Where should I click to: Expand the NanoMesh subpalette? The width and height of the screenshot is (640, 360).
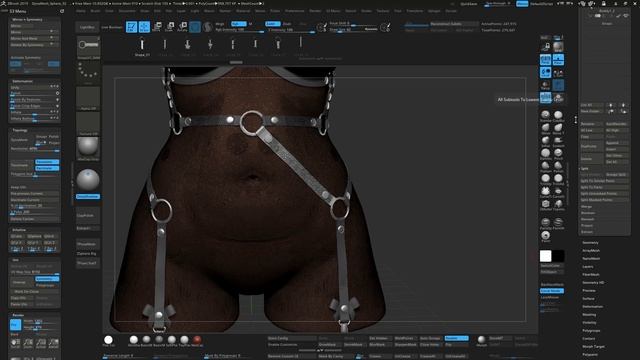[x=591, y=258]
